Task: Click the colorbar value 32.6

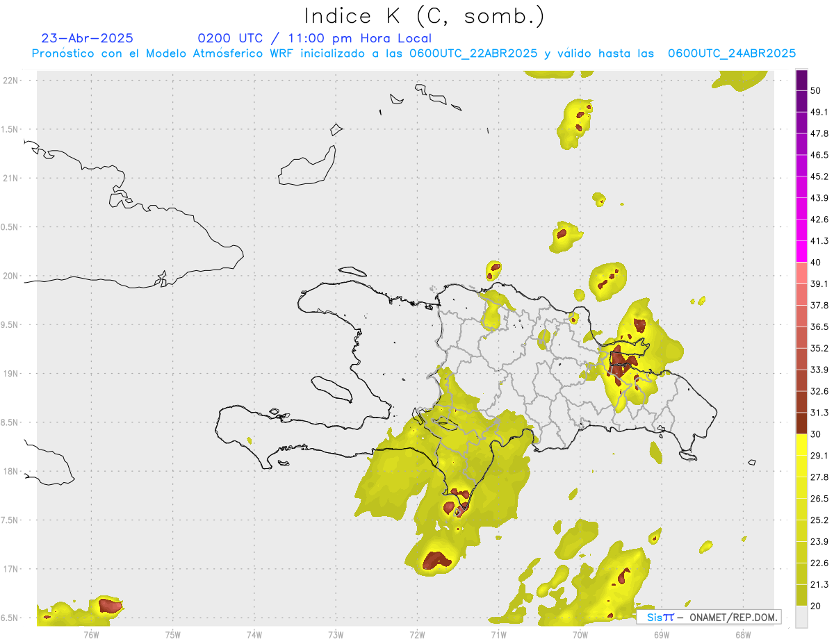Action: 819,392
